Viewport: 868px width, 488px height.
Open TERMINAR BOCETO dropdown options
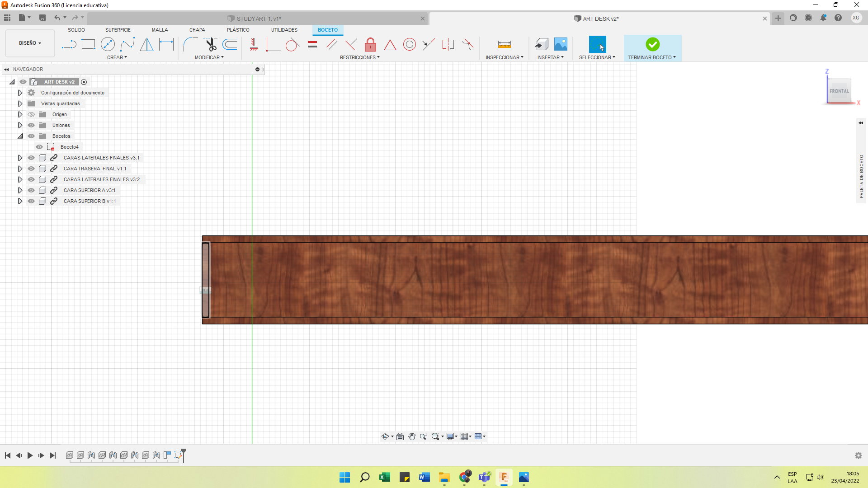pyautogui.click(x=674, y=57)
